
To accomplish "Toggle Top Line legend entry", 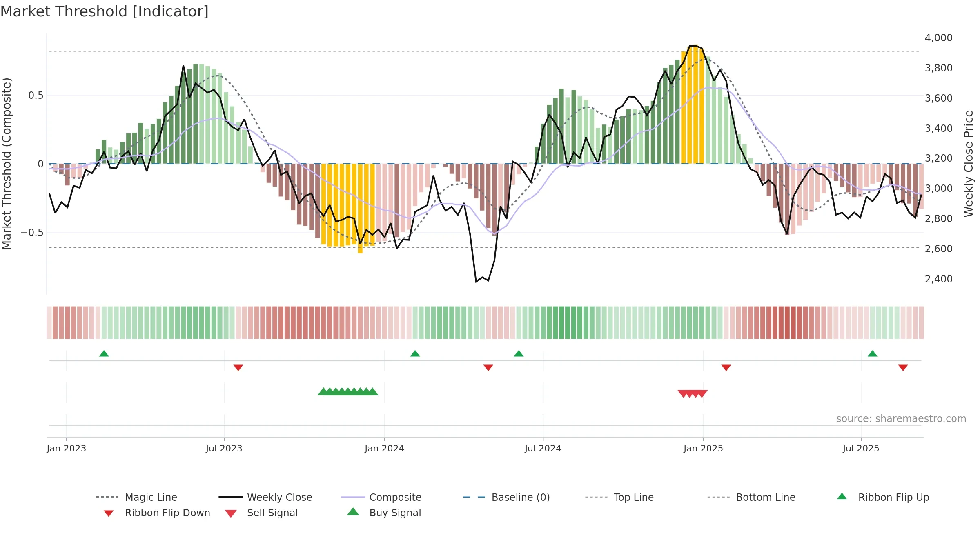I will (619, 497).
